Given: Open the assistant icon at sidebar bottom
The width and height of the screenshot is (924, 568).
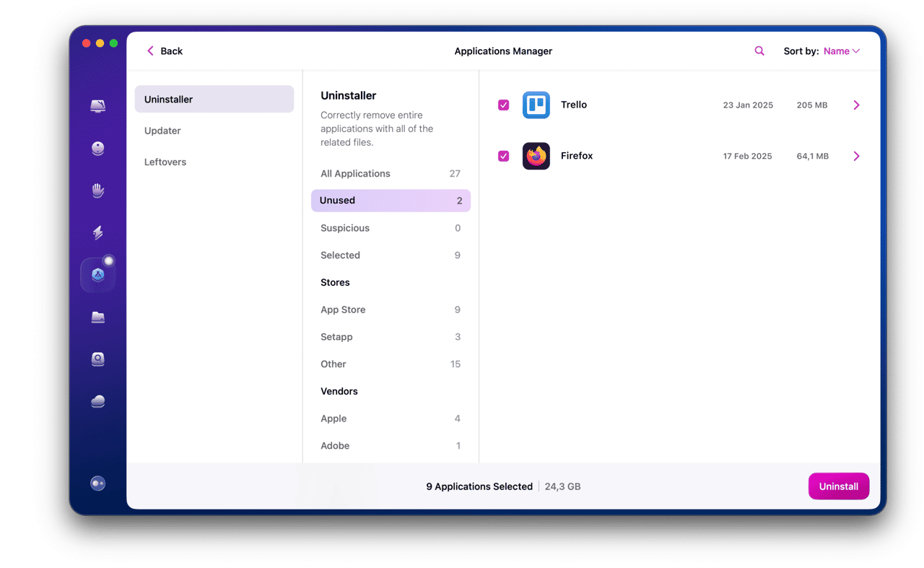Looking at the screenshot, I should tap(98, 484).
